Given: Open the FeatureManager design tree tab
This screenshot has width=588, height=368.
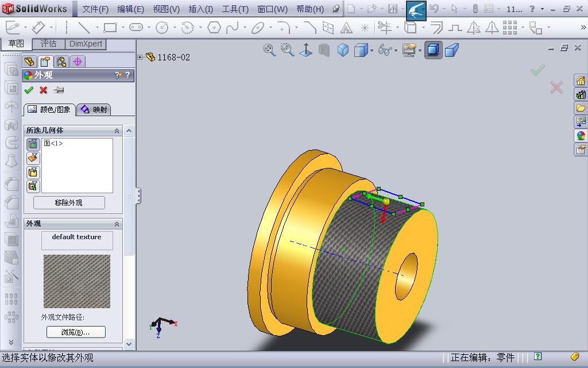Looking at the screenshot, I should point(29,61).
